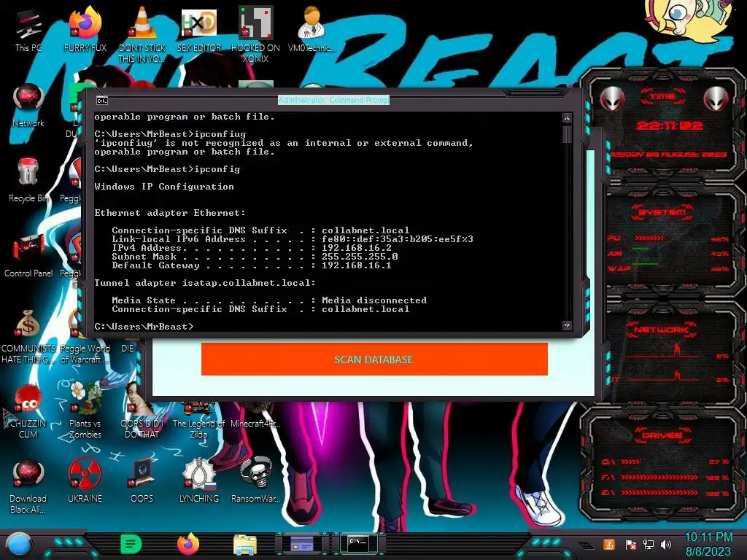This screenshot has height=560, width=747.
Task: Launch the LYNCHING noose icon
Action: pos(199,481)
